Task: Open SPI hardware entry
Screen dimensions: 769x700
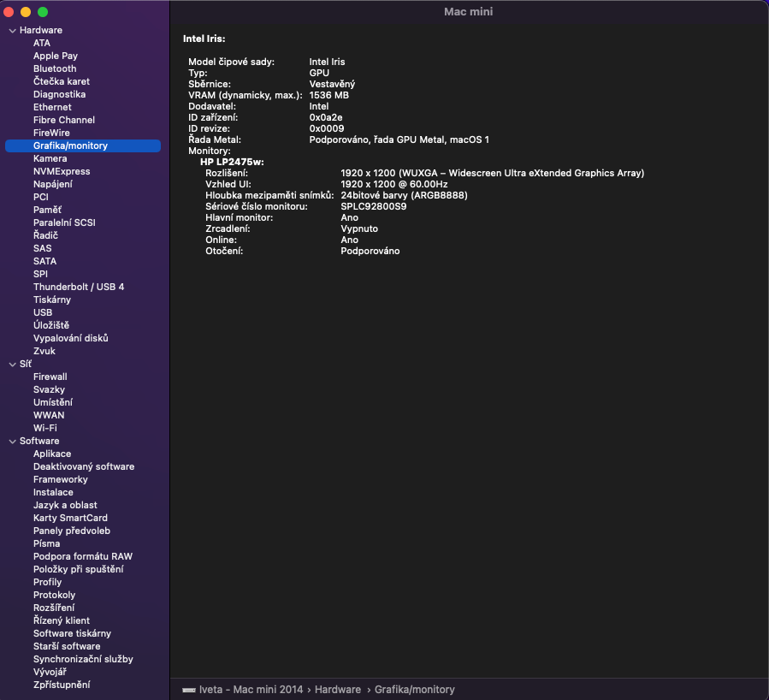Action: point(41,274)
